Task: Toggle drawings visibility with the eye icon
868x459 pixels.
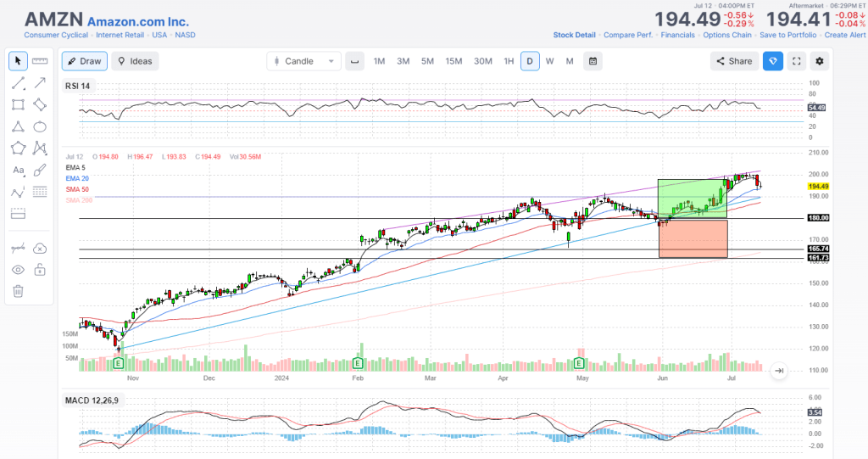Action: 18,270
